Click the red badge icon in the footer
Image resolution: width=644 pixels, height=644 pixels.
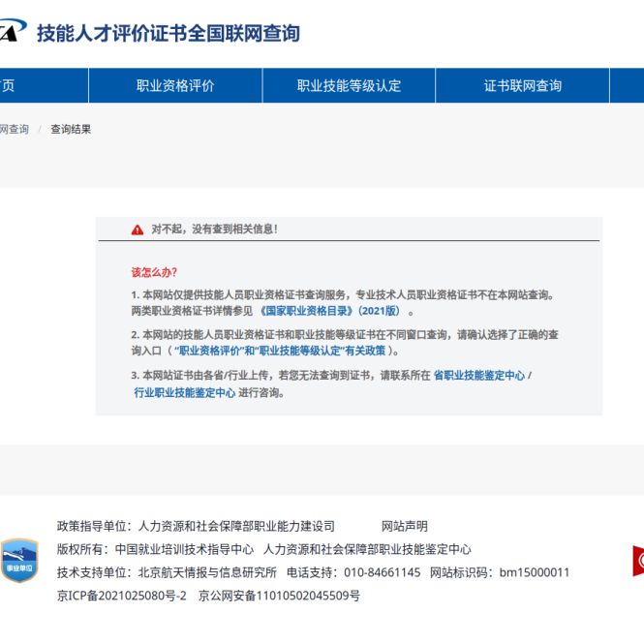[638, 561]
